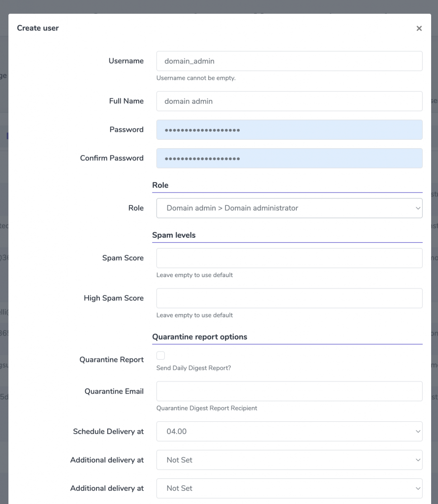Open the Role dropdown
Image resolution: width=438 pixels, height=504 pixels.
(x=289, y=208)
